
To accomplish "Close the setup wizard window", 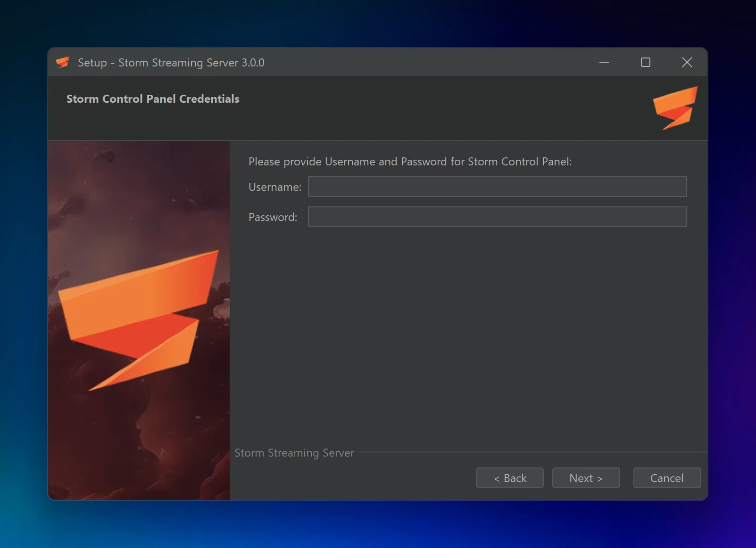I will pos(687,62).
